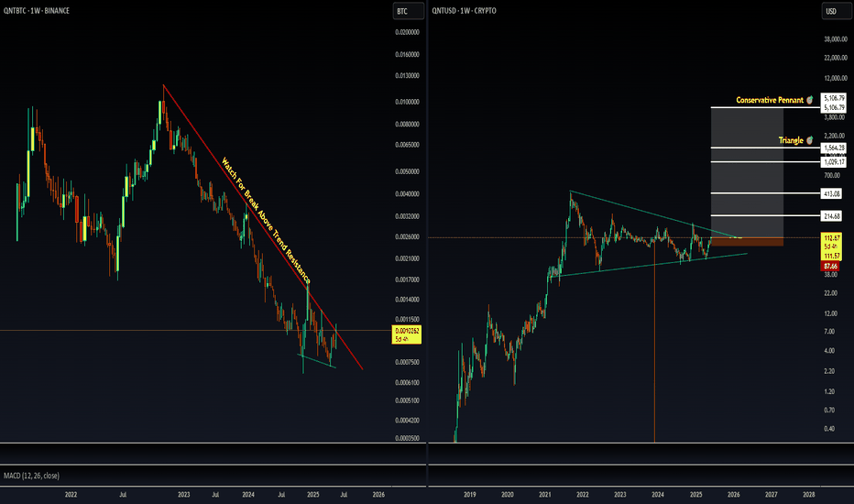854x504 pixels.
Task: Click the QNTUSD 1W CRYPTO symbol title
Action: click(464, 10)
